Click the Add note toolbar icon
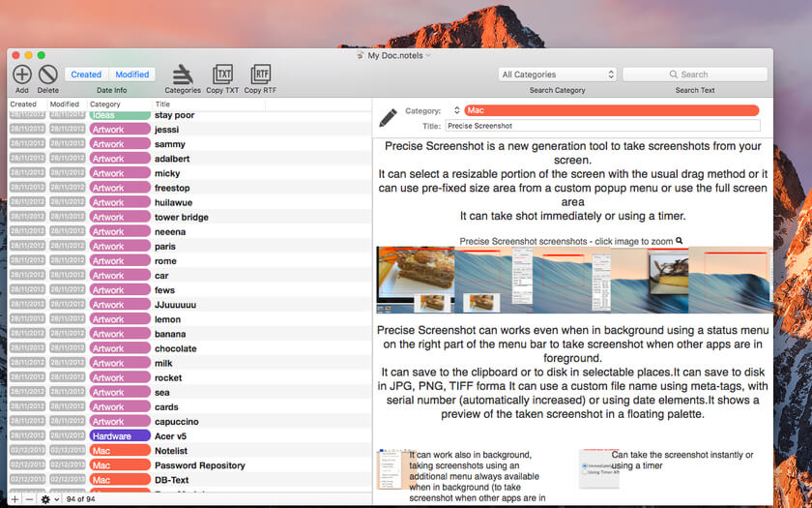812x508 pixels. point(22,75)
